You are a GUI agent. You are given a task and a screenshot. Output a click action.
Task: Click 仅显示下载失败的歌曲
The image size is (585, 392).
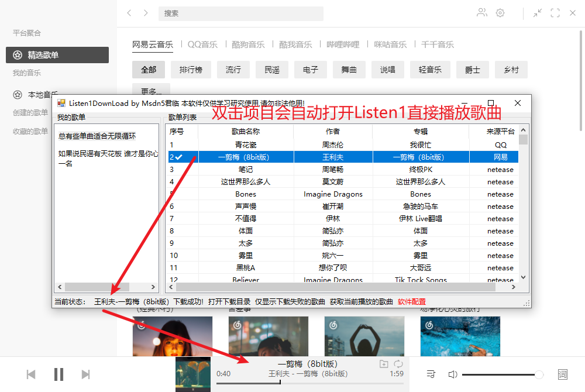290,302
